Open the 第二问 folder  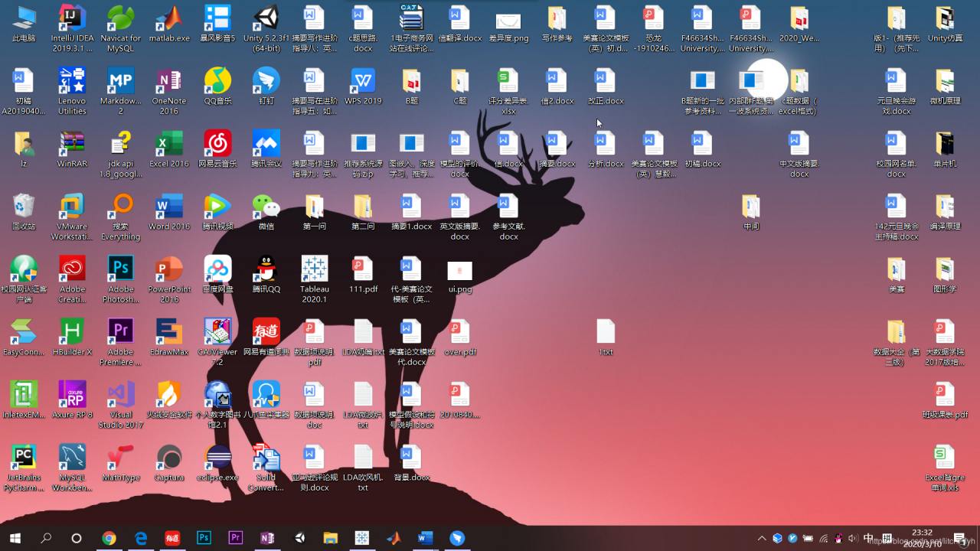tap(363, 212)
